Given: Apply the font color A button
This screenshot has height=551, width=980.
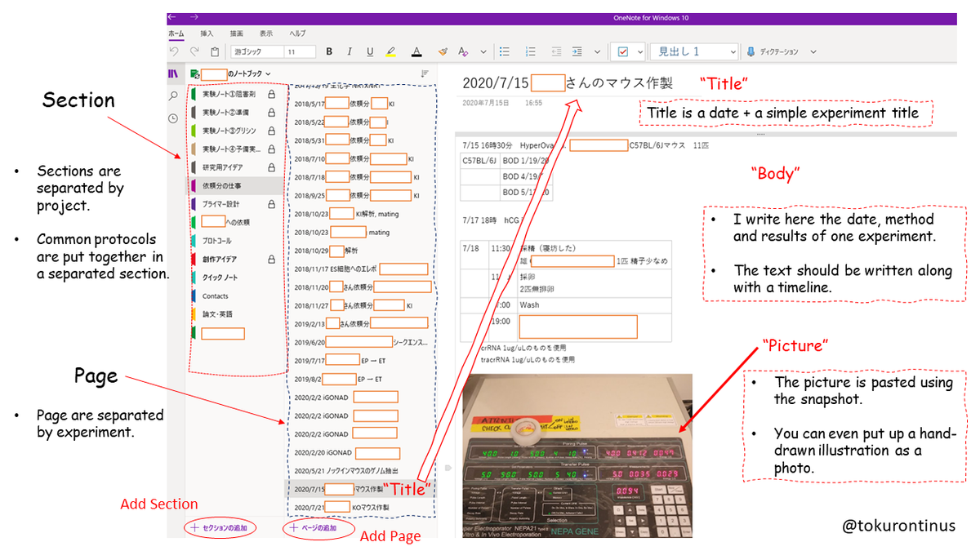Looking at the screenshot, I should tap(416, 51).
